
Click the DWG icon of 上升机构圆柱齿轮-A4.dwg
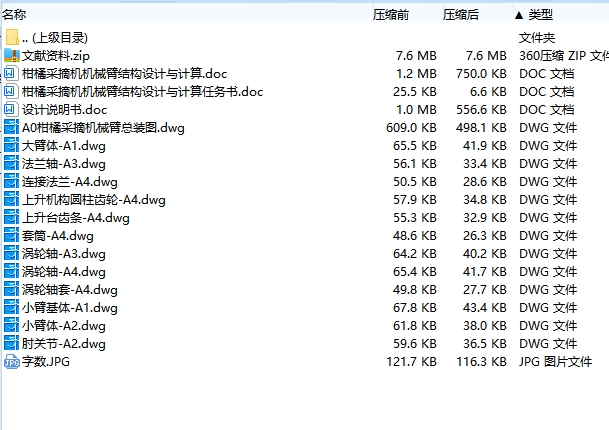pyautogui.click(x=11, y=200)
